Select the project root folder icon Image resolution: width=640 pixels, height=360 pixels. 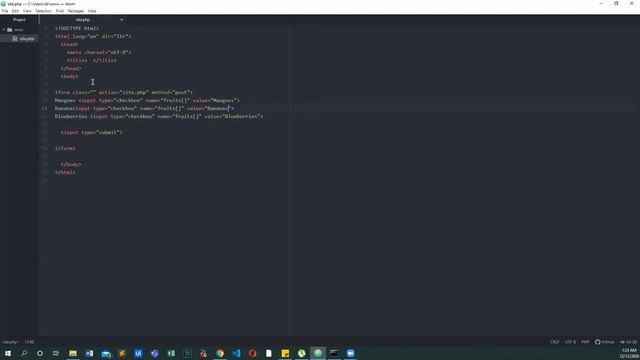point(10,30)
